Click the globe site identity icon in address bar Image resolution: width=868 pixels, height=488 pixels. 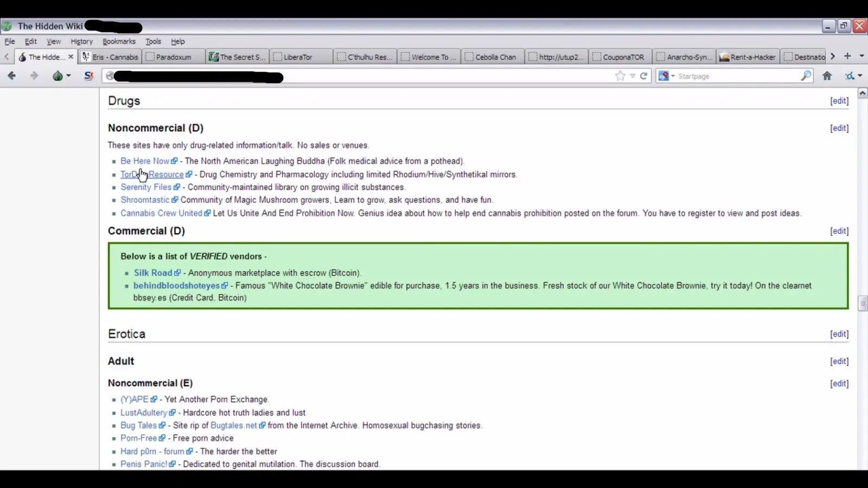point(110,76)
